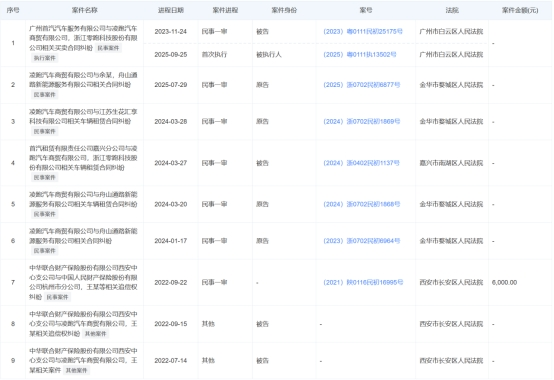This screenshot has height=380, width=554.
Task: Click the case name in row 1 starting 广州首汽汽车服务
Action: [83, 38]
